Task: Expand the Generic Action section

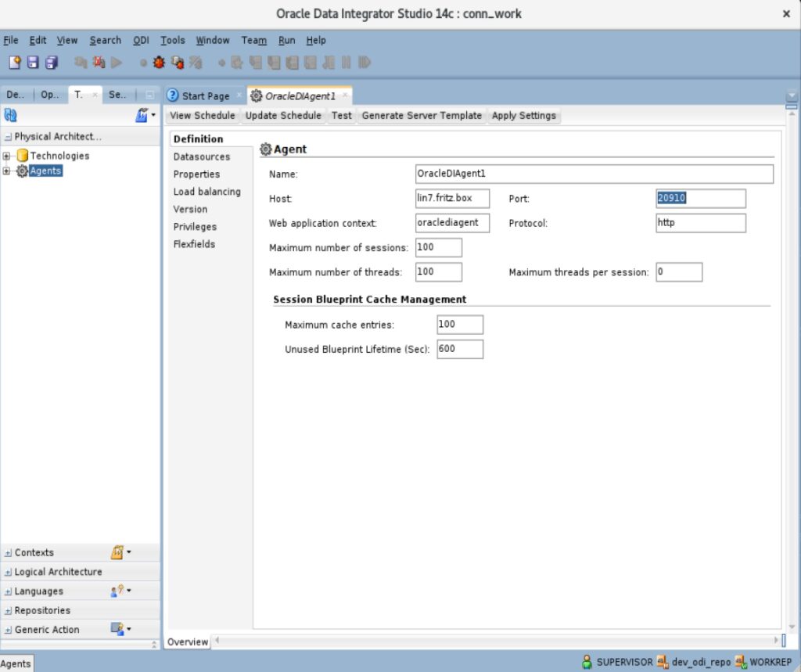Action: [x=8, y=630]
